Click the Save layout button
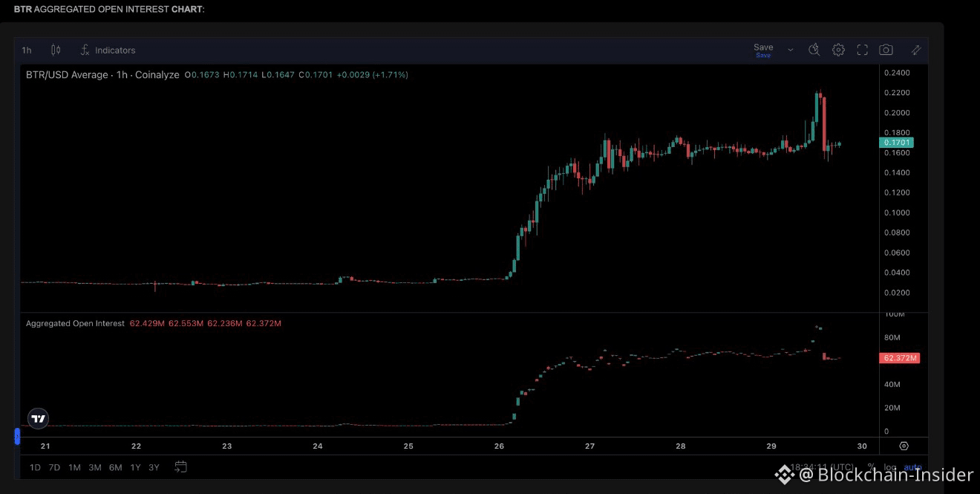980x494 pixels. (763, 50)
